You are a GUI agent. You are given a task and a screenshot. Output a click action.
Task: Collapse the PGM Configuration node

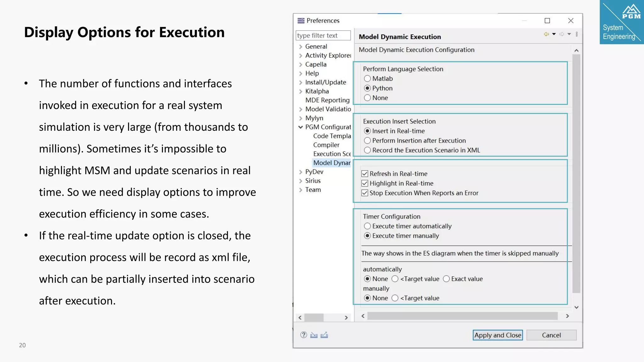[x=301, y=127]
